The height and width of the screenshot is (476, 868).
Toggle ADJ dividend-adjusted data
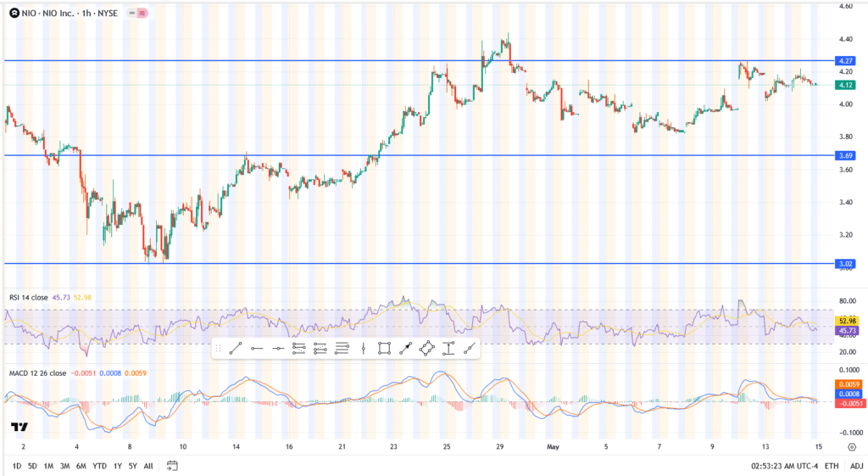[x=856, y=466]
